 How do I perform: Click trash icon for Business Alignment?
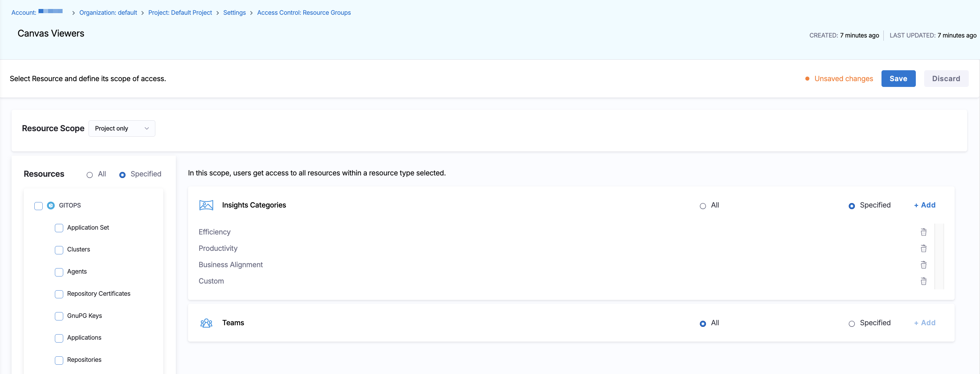(x=923, y=265)
